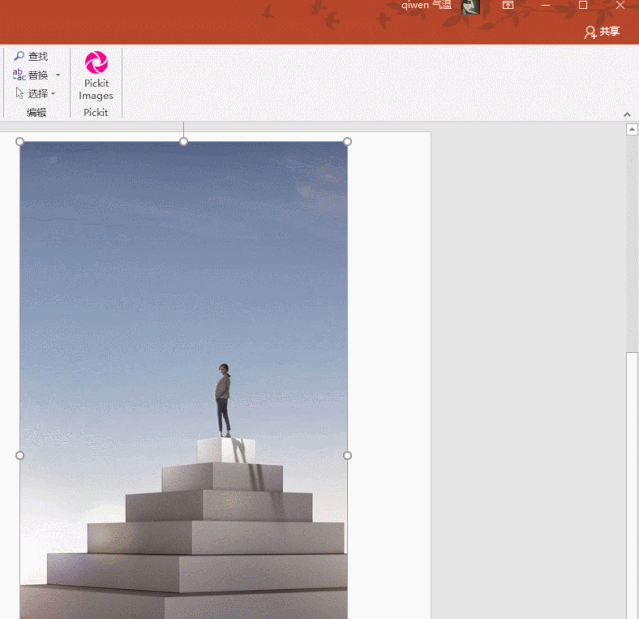The image size is (639, 619).
Task: Click the picture's right-middle sizing handle
Action: point(347,455)
